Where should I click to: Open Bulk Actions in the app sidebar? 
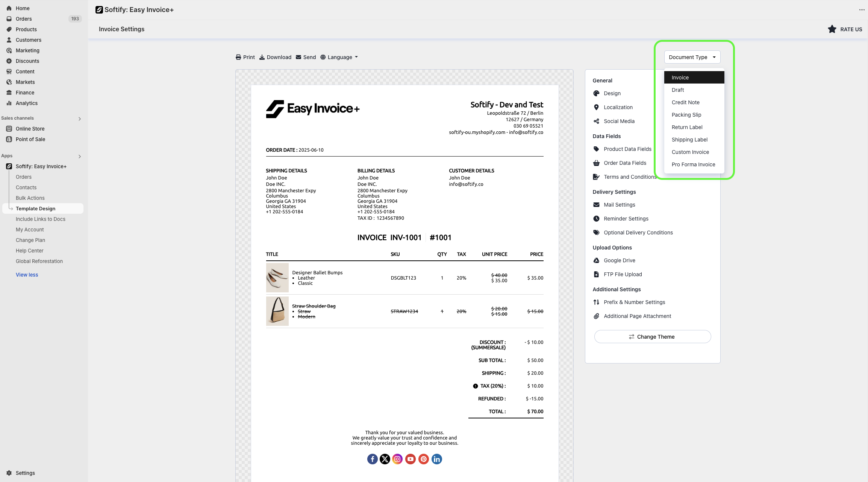click(30, 198)
